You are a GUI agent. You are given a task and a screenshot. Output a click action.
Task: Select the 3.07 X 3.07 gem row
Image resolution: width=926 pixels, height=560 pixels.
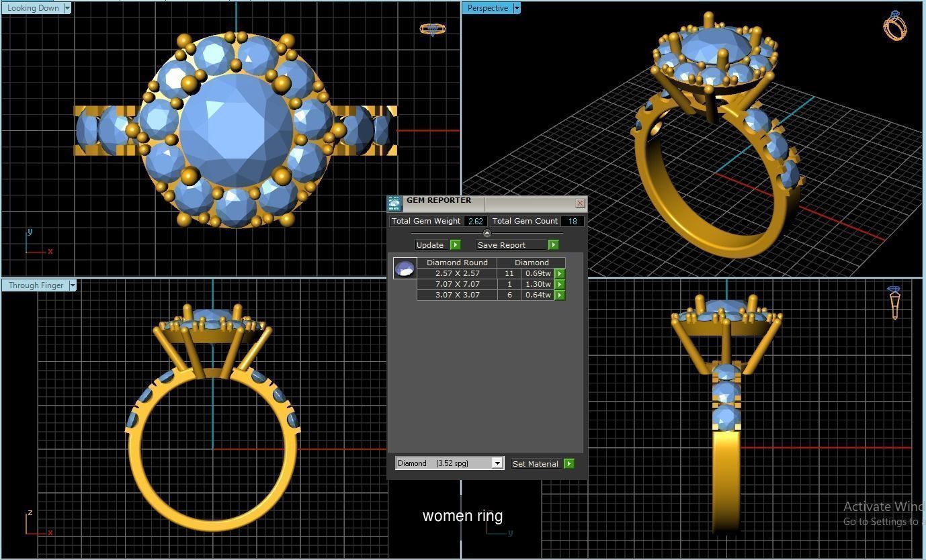[x=491, y=295]
